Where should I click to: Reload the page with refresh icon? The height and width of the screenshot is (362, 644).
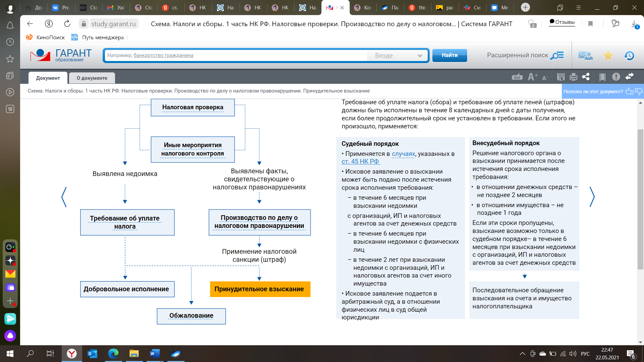(67, 24)
